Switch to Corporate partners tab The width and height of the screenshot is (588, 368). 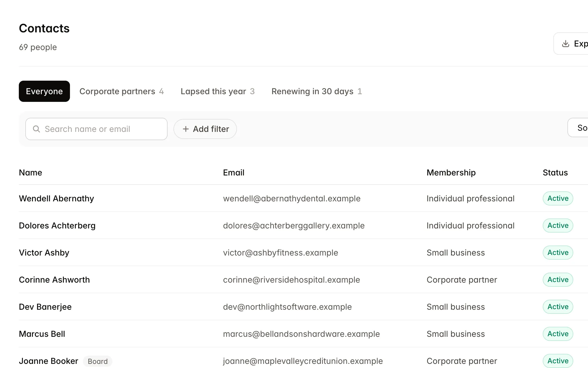(121, 91)
